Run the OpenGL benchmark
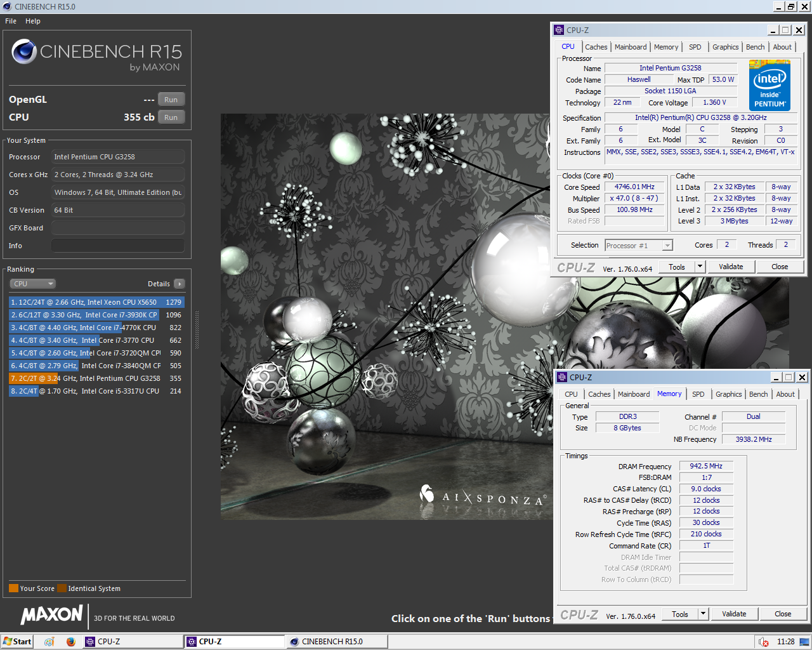The image size is (812, 650). click(171, 100)
